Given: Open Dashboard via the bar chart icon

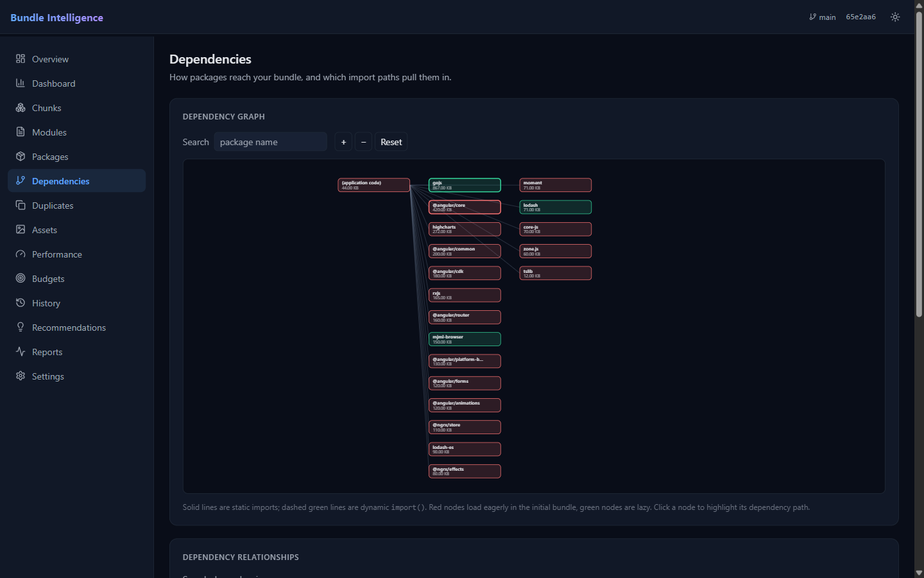Looking at the screenshot, I should [x=21, y=83].
